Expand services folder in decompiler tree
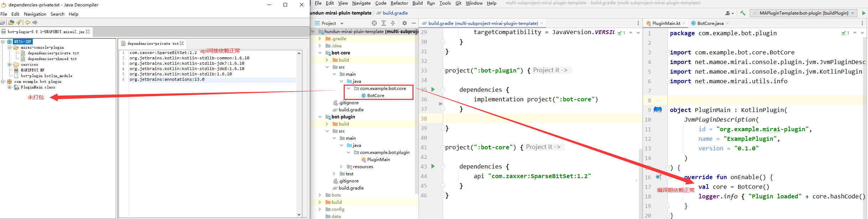This screenshot has width=868, height=219. [x=10, y=64]
